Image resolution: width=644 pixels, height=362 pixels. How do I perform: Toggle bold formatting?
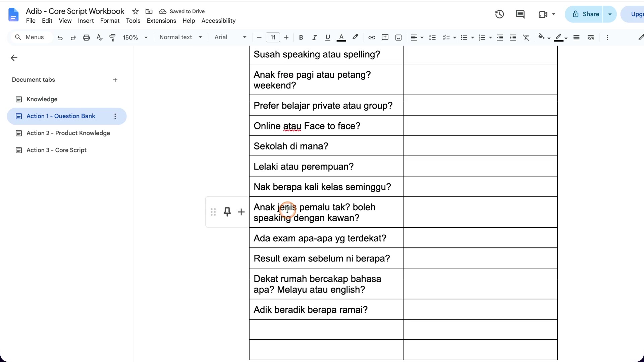pos(301,38)
